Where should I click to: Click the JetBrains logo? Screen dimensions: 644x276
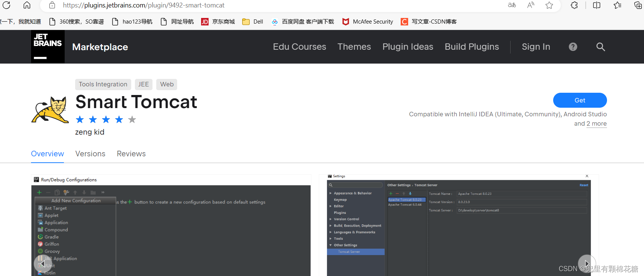(x=48, y=47)
